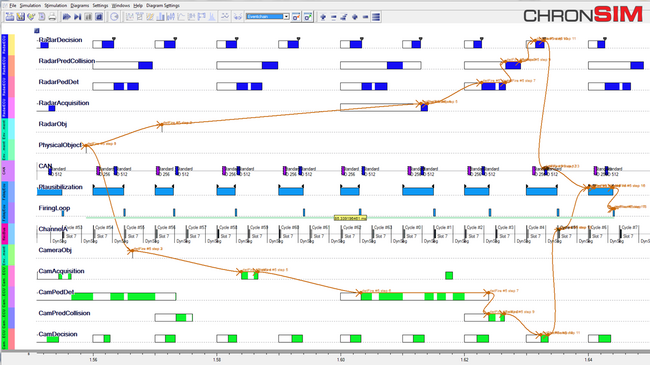Click the purple color bar beside CAN
650x365 pixels.
pos(12,170)
